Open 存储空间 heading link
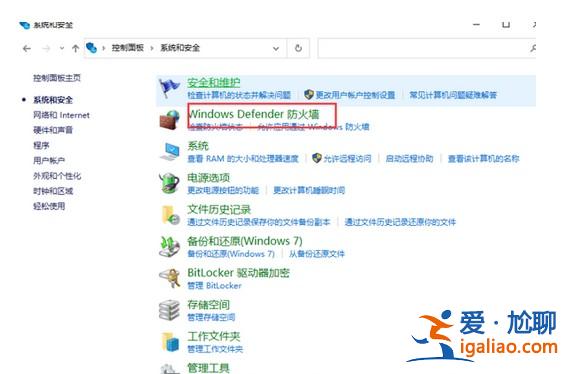This screenshot has height=374, width=570. [208, 305]
